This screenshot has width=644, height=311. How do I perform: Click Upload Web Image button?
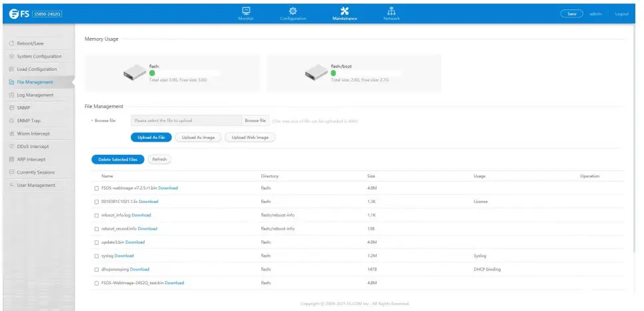click(250, 137)
